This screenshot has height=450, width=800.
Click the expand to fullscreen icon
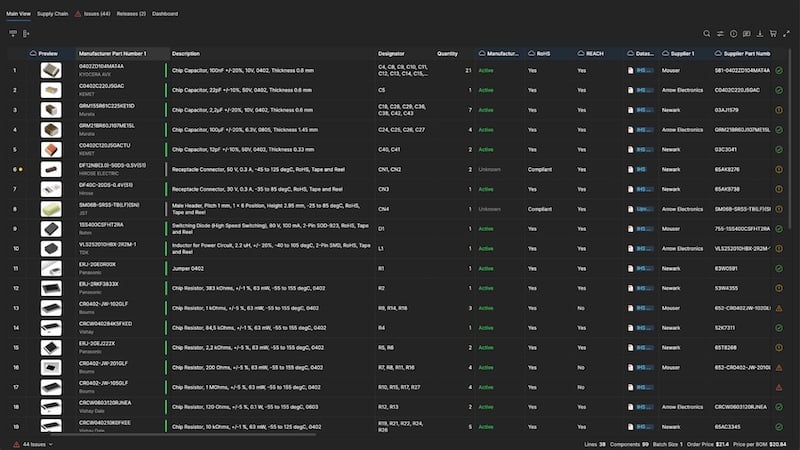point(786,34)
